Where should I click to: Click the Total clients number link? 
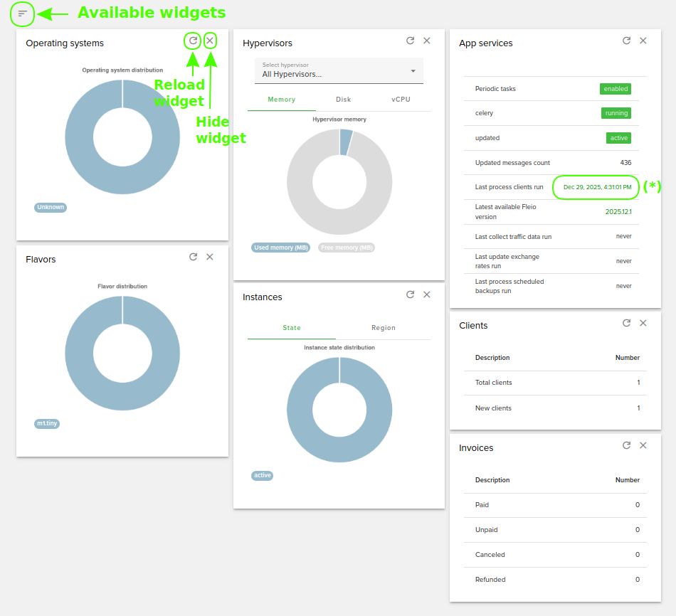(638, 383)
